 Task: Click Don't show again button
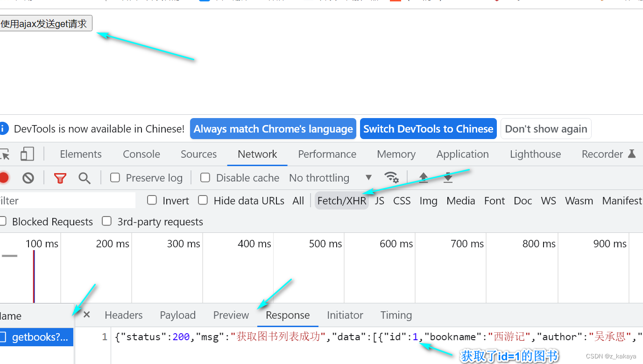point(546,129)
